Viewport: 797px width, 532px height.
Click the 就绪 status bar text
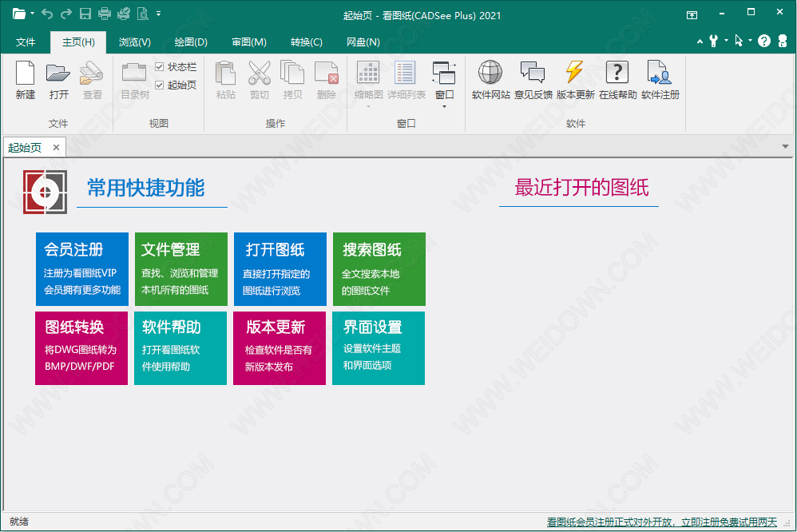[19, 522]
